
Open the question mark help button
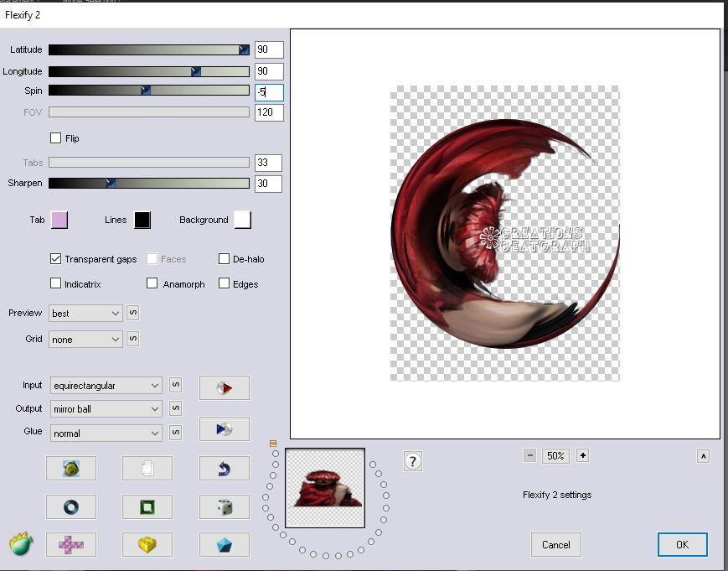click(413, 461)
